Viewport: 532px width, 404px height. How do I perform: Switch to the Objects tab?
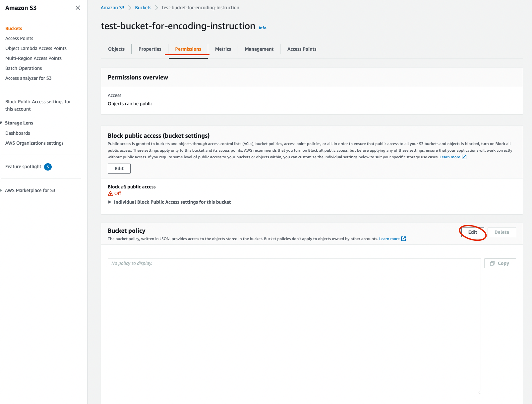click(116, 49)
